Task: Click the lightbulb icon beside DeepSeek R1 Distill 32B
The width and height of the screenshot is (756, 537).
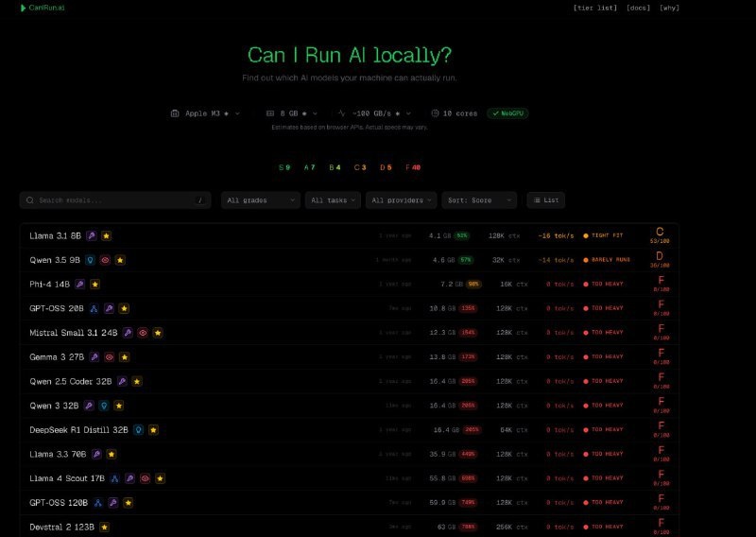Action: click(138, 429)
